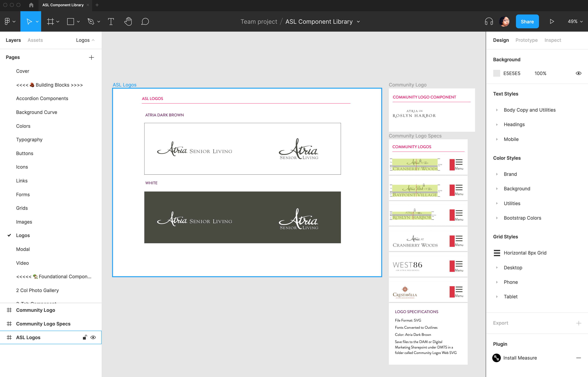Open the Buttons page
The height and width of the screenshot is (377, 588).
coord(25,153)
